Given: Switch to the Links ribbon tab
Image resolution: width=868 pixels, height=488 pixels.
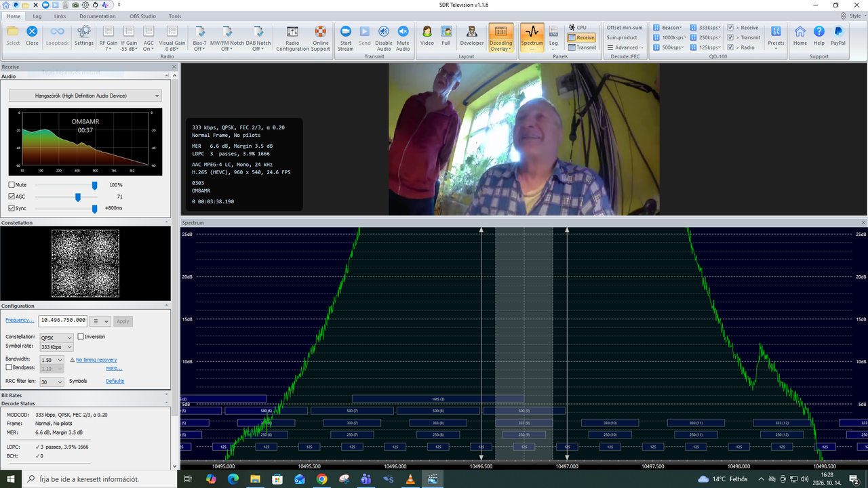Looking at the screenshot, I should pyautogui.click(x=60, y=16).
